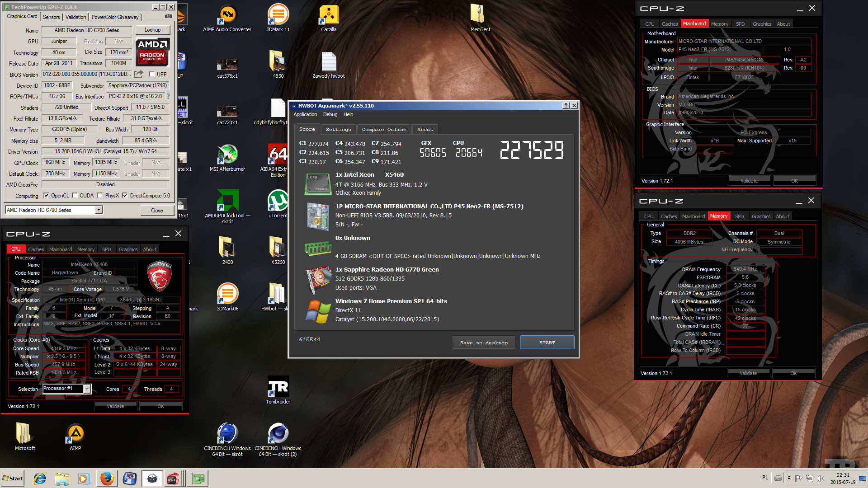Show hidden tray icons arrow
868x488 pixels.
click(789, 478)
